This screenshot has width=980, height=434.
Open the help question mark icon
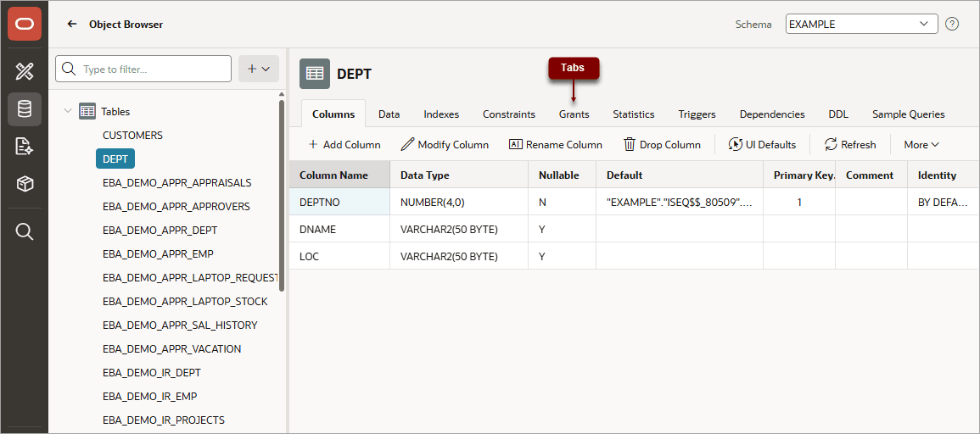pos(952,25)
